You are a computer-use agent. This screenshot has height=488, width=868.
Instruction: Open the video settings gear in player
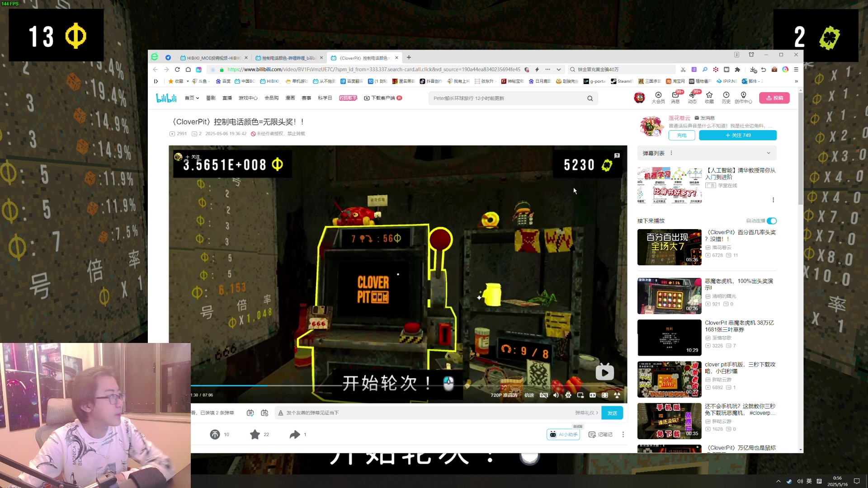click(568, 395)
